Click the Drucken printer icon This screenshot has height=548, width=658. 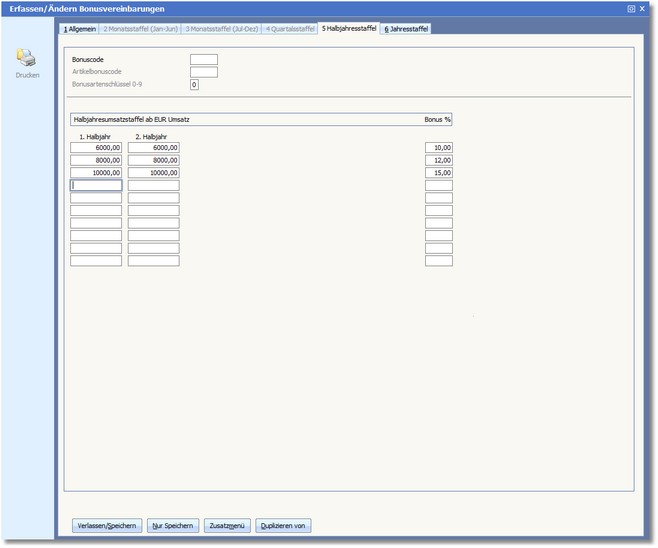point(27,58)
